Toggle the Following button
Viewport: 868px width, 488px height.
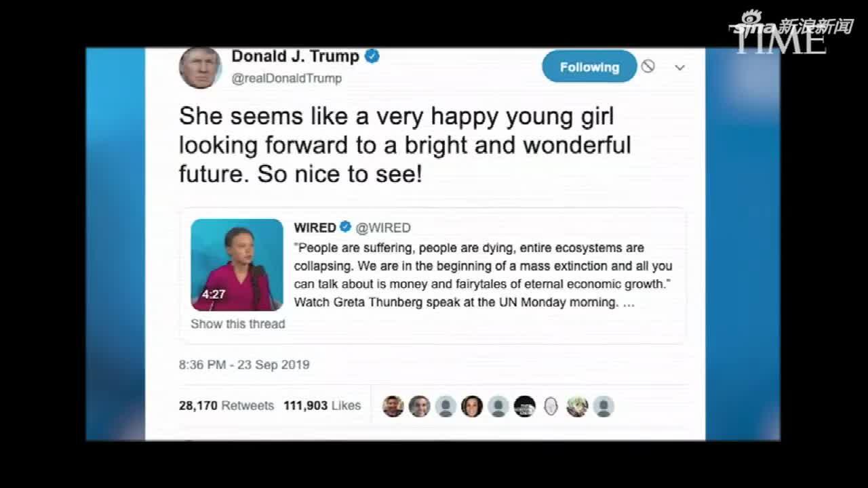coord(589,66)
